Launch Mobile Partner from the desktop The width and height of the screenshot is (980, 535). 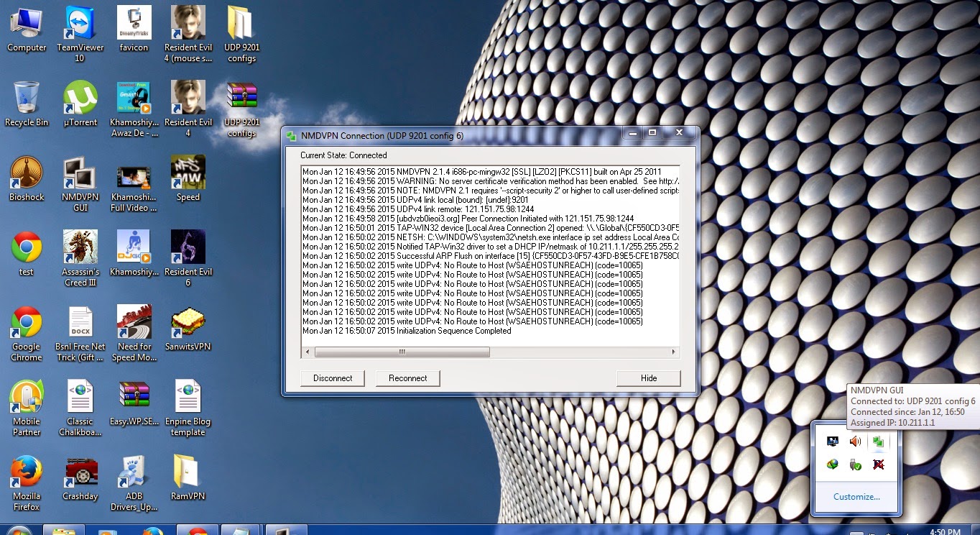pyautogui.click(x=27, y=408)
